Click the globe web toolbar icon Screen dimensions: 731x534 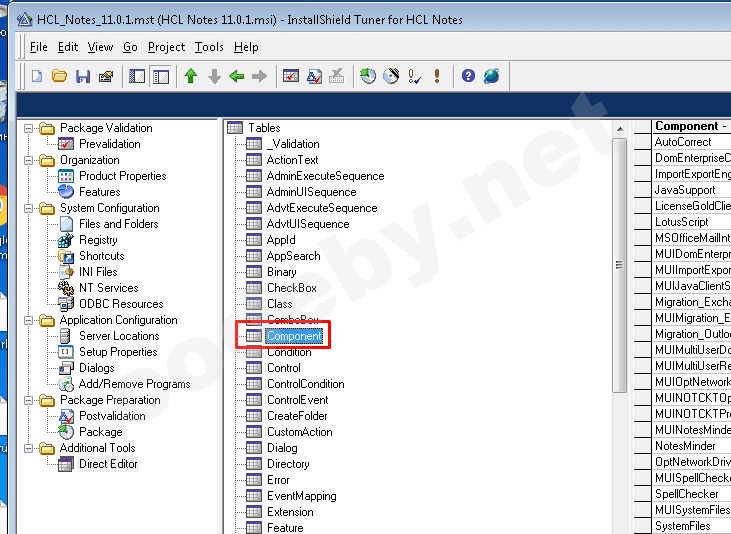pos(491,76)
